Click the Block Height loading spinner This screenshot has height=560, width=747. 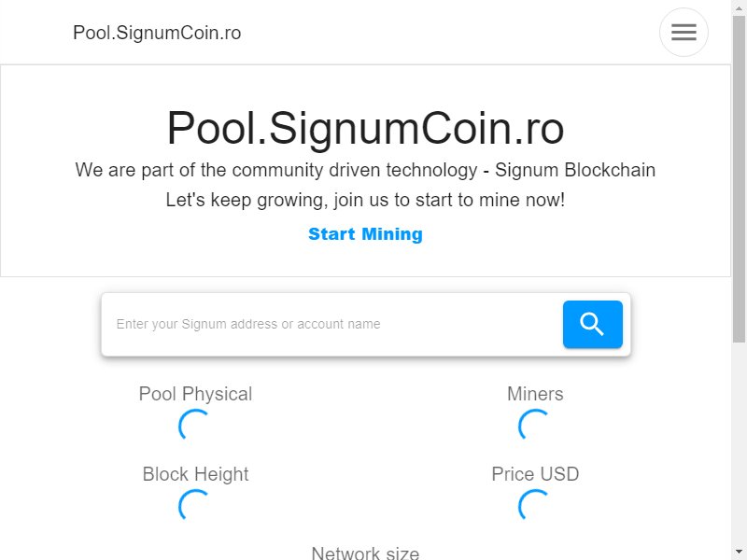(195, 505)
